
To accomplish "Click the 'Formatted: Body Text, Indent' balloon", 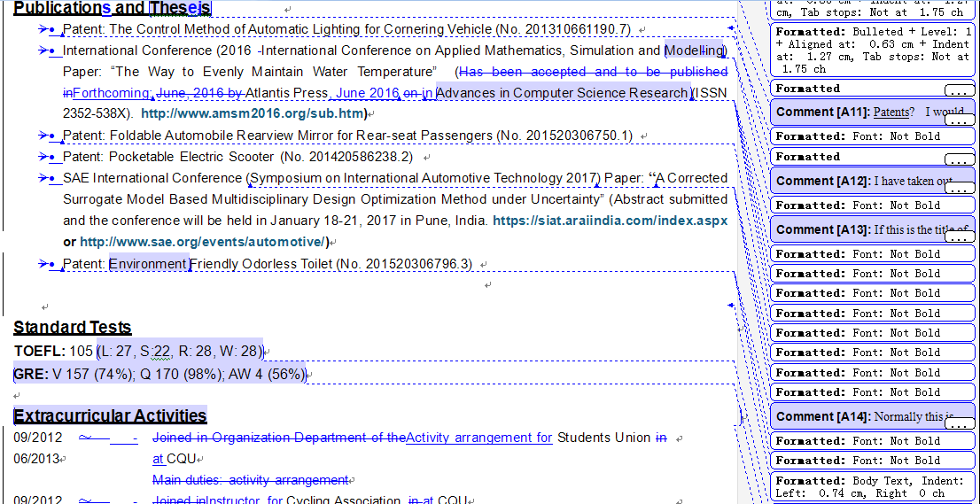I will pos(873,486).
